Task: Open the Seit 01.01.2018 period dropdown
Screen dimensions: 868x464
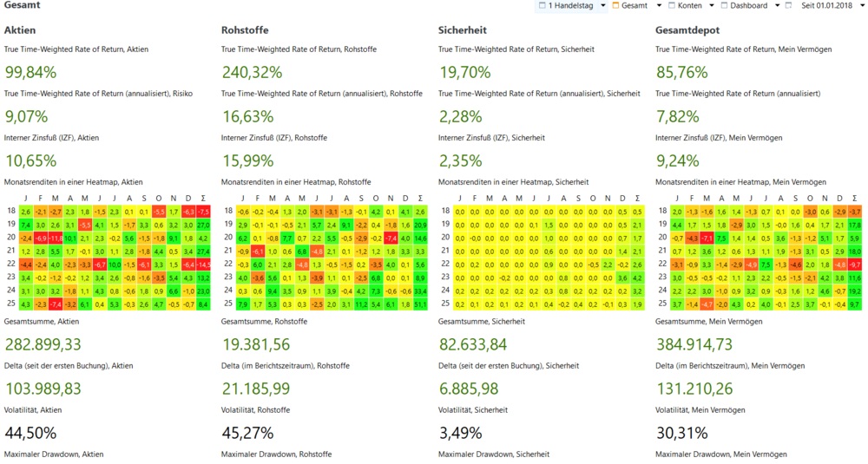Action: tap(863, 5)
